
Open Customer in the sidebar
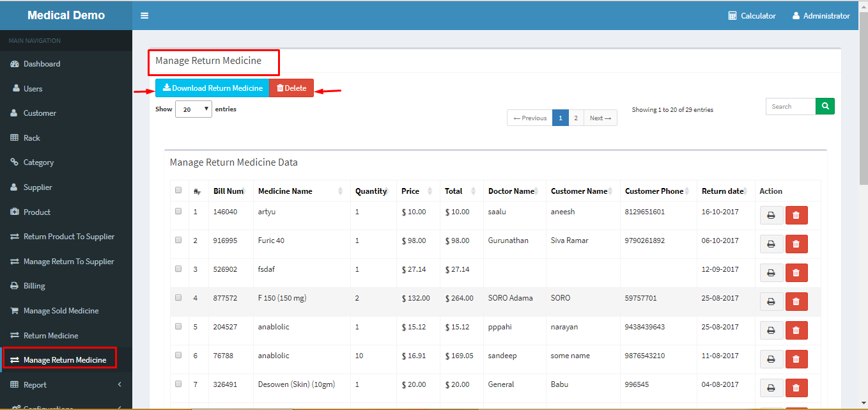(66, 113)
